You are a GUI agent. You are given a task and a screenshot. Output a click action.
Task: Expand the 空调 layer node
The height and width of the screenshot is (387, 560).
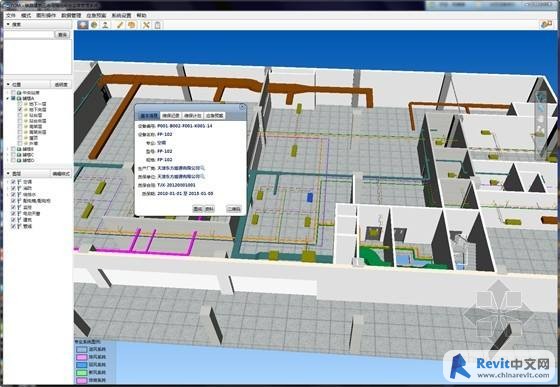tap(8, 182)
